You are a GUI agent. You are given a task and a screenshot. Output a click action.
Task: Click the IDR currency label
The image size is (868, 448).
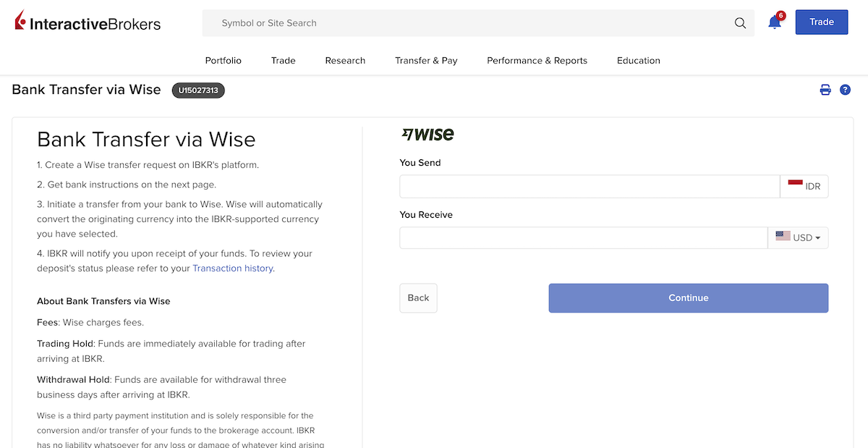pos(813,187)
